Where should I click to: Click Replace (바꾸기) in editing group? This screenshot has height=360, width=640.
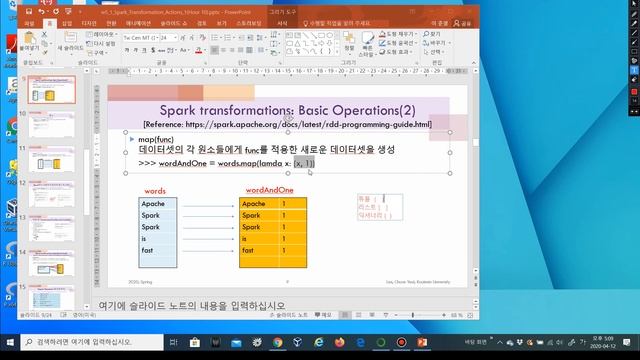[x=436, y=43]
